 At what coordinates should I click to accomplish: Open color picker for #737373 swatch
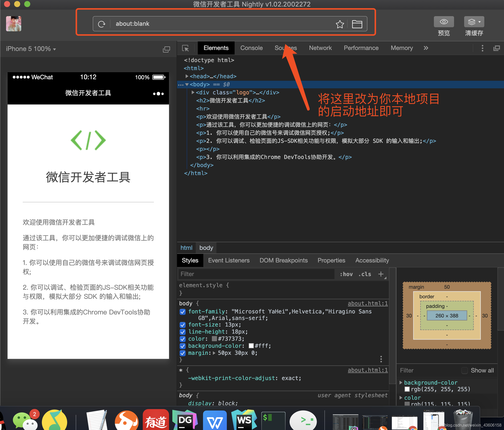tap(214, 339)
